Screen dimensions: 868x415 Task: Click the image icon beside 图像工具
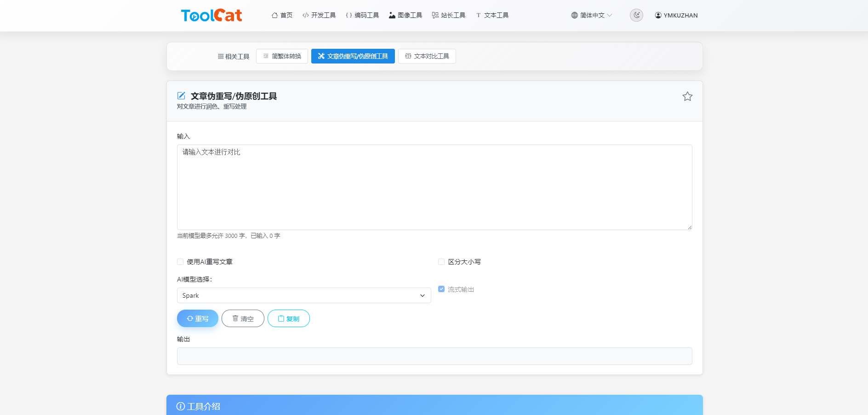(x=392, y=15)
